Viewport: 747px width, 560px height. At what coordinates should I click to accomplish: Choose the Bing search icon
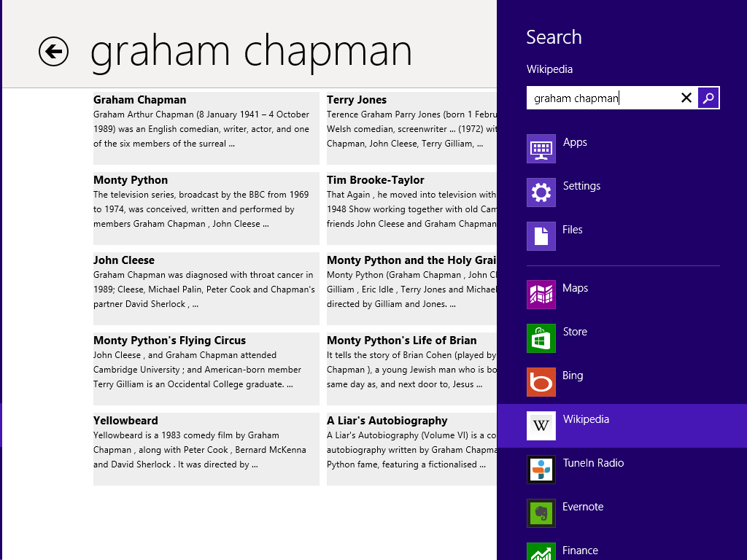(541, 382)
